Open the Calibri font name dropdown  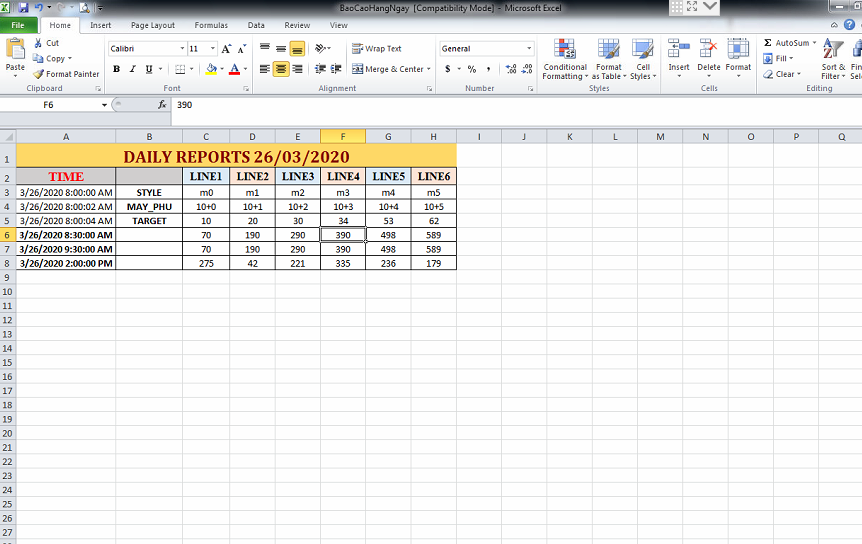pyautogui.click(x=182, y=49)
